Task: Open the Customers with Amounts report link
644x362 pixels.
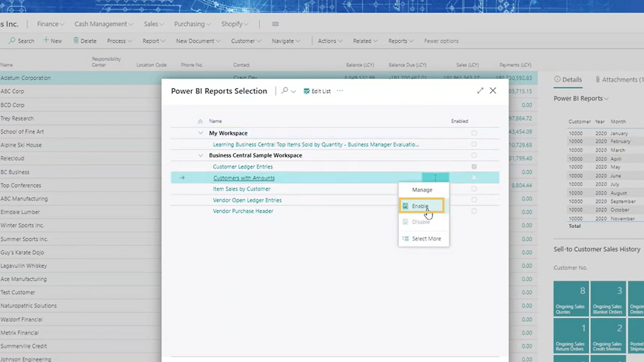Action: pyautogui.click(x=244, y=178)
